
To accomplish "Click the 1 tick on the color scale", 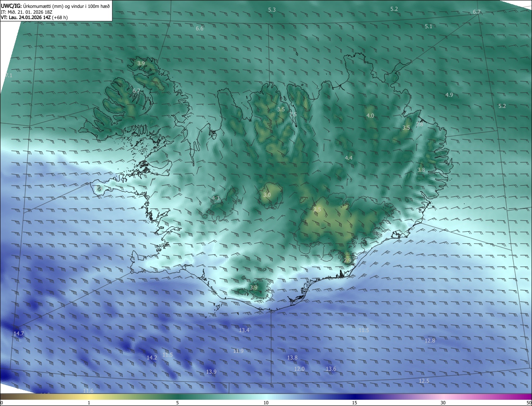I will 89,403.
